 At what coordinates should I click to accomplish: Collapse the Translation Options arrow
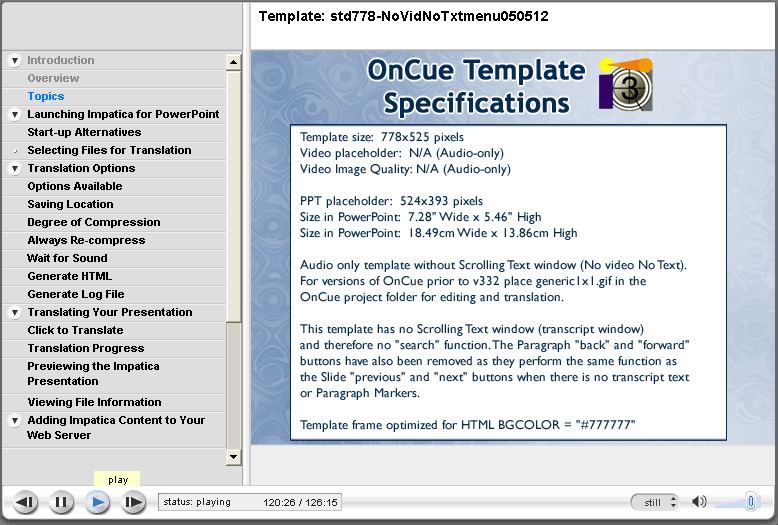click(15, 169)
